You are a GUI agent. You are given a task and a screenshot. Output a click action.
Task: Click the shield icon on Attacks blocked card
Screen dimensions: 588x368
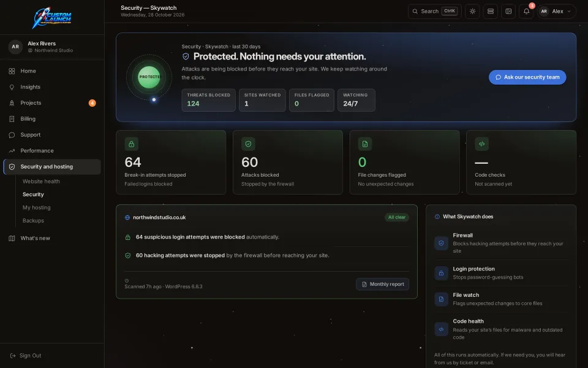(x=248, y=144)
